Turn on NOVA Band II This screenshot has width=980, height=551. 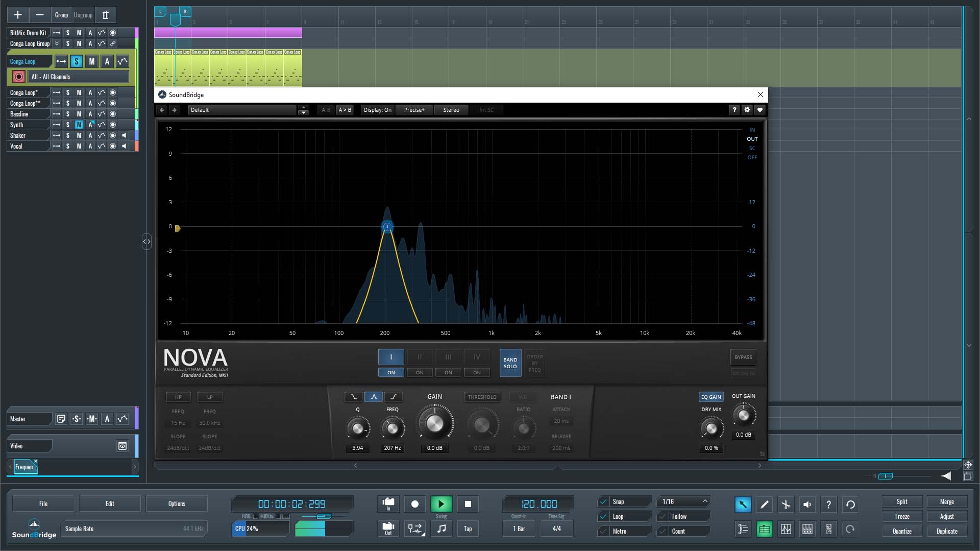(x=420, y=372)
